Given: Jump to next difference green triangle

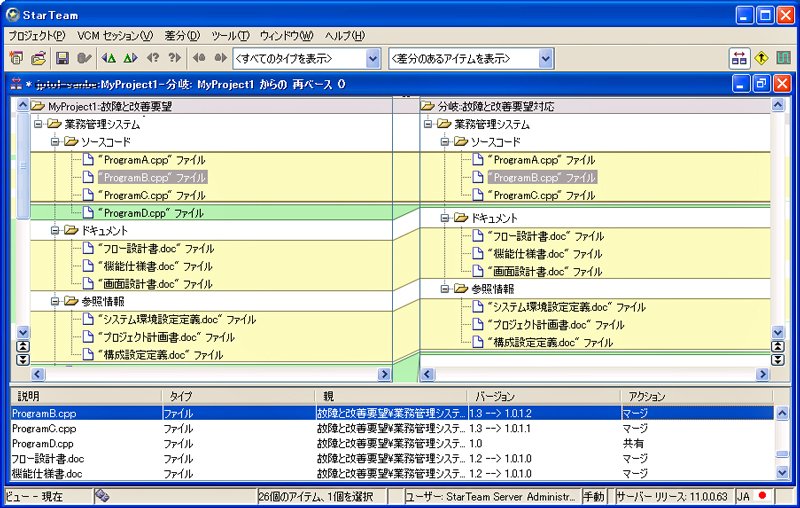Looking at the screenshot, I should 131,58.
